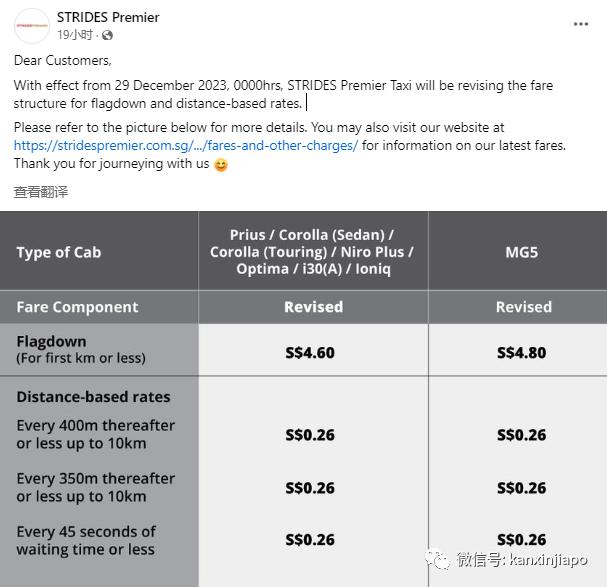This screenshot has height=587, width=607.
Task: Click the S$4.60 flagdown fare
Action: pyautogui.click(x=313, y=351)
